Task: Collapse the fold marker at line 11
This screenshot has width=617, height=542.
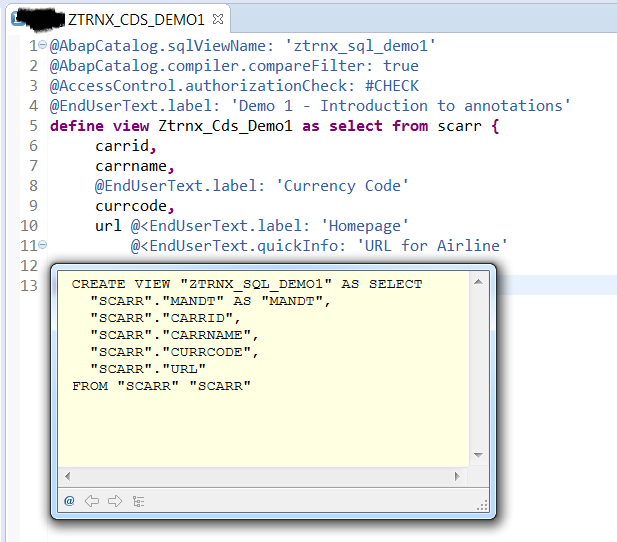Action: pos(43,245)
